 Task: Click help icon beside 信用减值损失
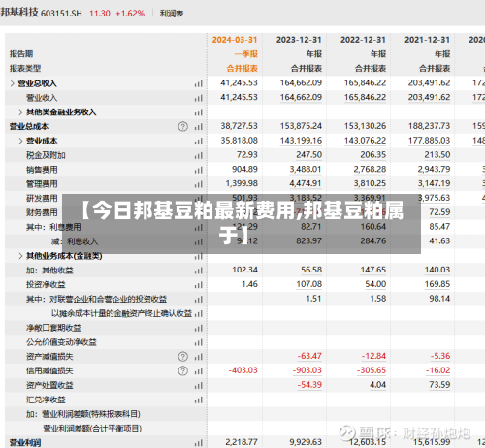(183, 370)
